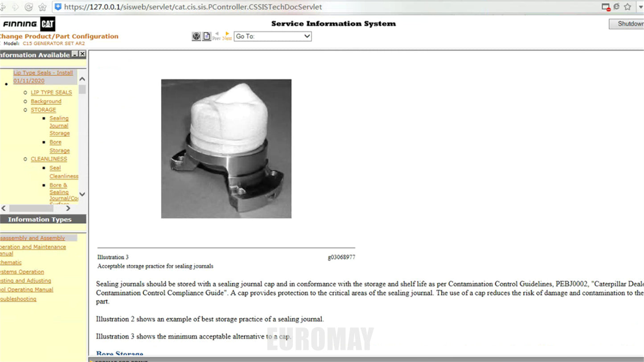Click the Service Information System heading
644x362 pixels.
(333, 24)
